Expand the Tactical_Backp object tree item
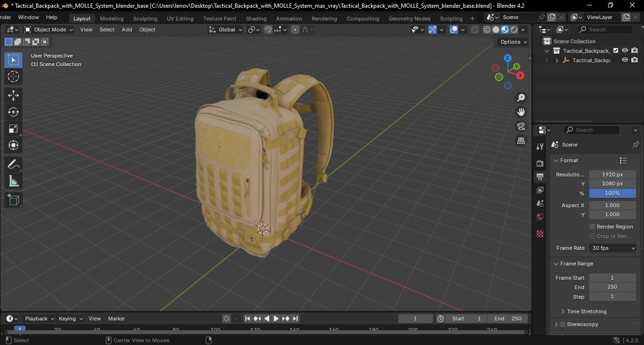 (557, 60)
